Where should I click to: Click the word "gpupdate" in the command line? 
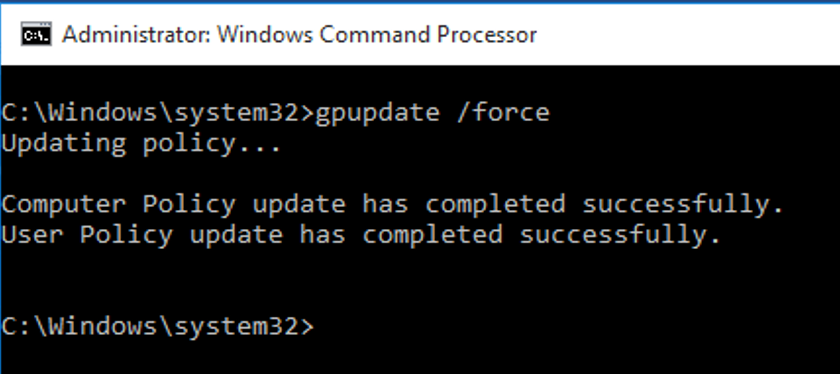[x=377, y=113]
